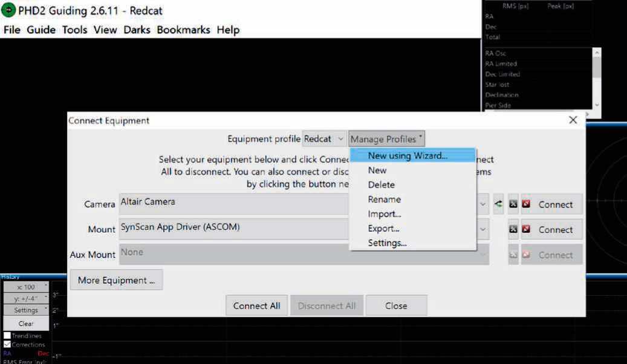Open the Aux Mount None dropdown
This screenshot has height=364, width=627.
tap(304, 255)
